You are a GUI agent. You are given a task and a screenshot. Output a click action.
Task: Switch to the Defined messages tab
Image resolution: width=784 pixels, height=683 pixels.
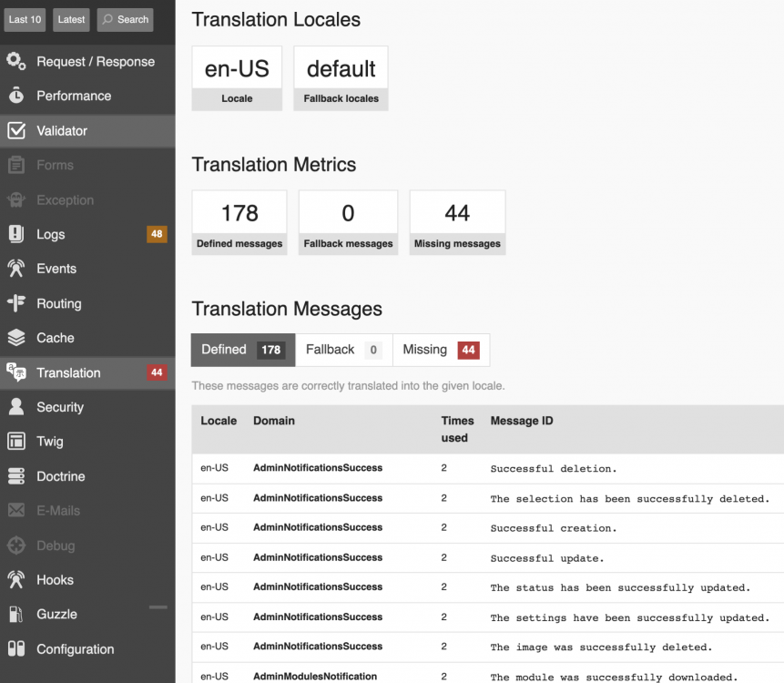click(243, 350)
